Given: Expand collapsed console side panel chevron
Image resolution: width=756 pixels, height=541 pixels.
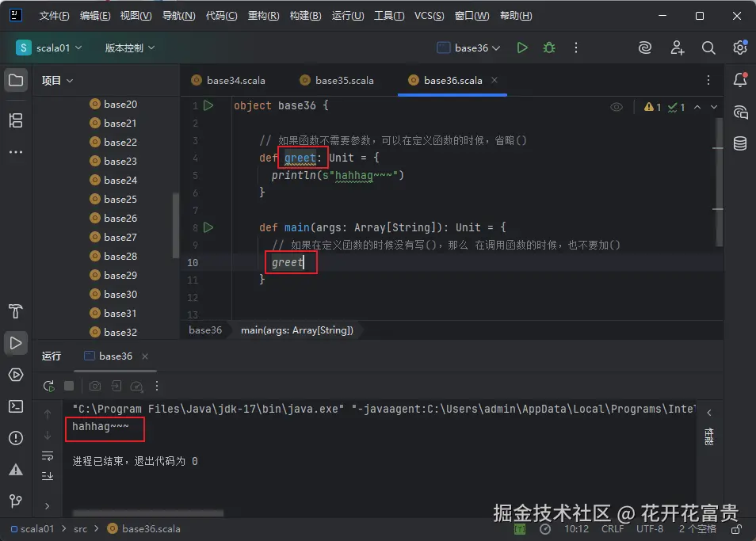Looking at the screenshot, I should 708,413.
